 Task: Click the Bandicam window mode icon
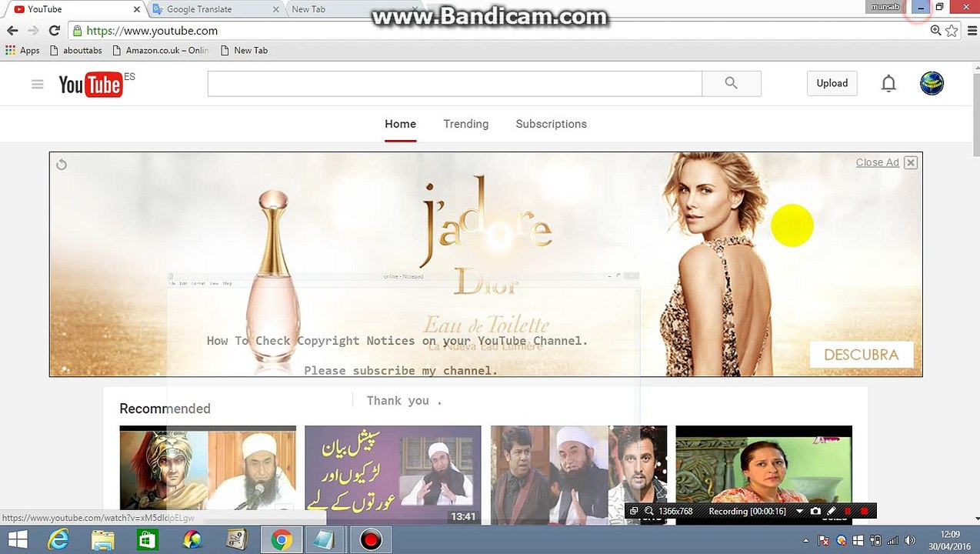(x=634, y=511)
